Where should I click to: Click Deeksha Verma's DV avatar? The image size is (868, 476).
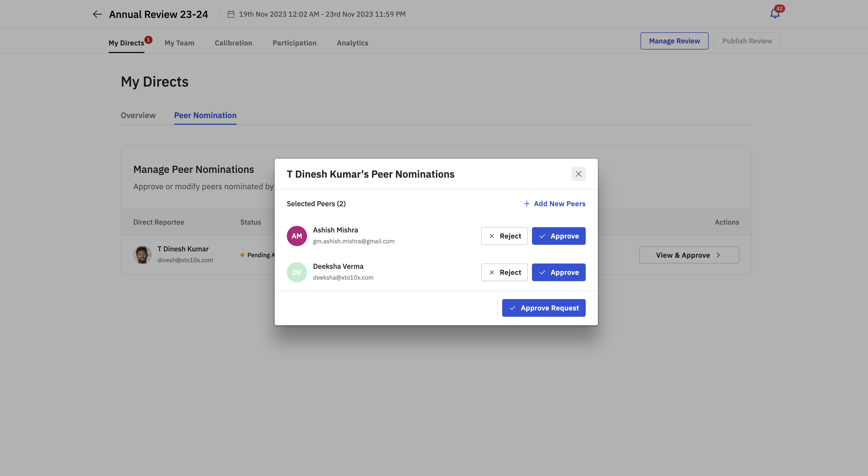coord(296,272)
